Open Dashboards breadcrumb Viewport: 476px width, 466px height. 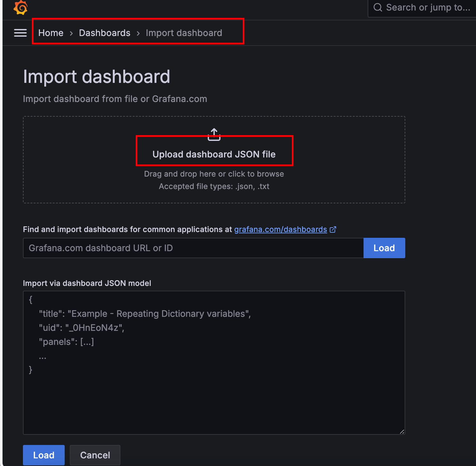(105, 33)
